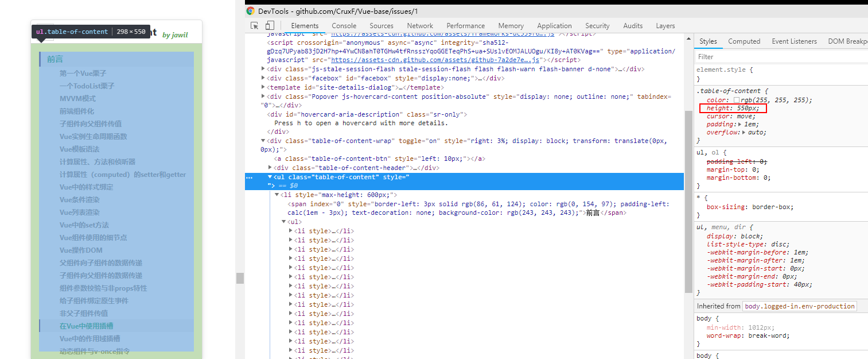868x359 pixels.
Task: Click the 'word-wrap: break-word' declaration
Action: click(748, 336)
